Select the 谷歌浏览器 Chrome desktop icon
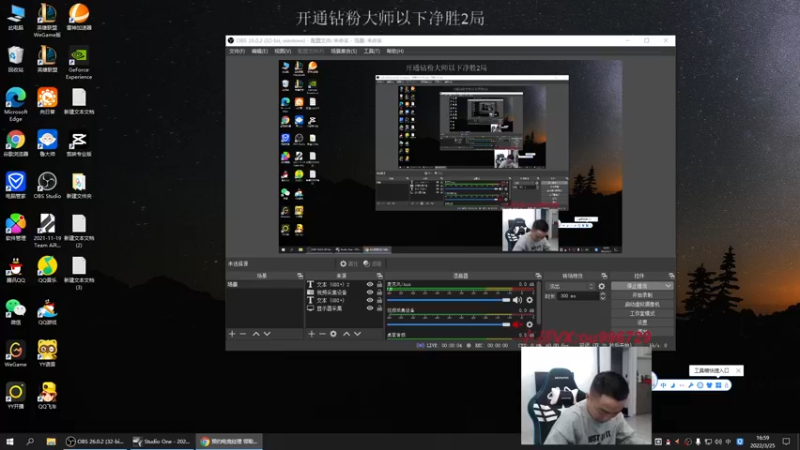Image resolution: width=800 pixels, height=450 pixels. 16,143
